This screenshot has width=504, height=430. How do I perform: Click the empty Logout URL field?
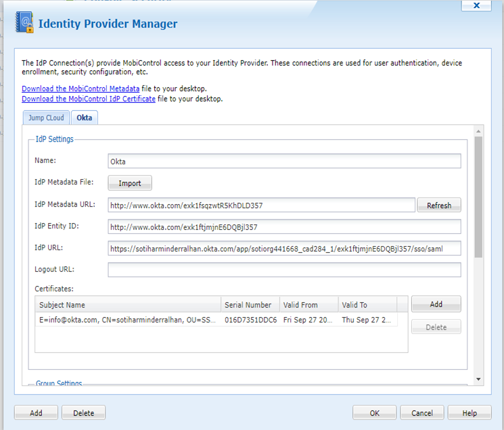(284, 270)
